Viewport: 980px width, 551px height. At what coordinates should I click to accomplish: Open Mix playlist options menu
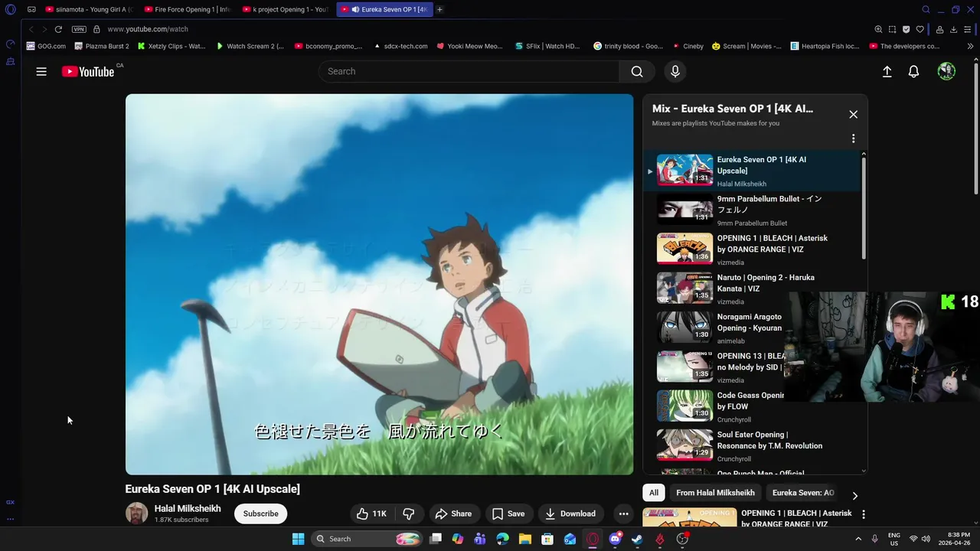click(x=853, y=139)
